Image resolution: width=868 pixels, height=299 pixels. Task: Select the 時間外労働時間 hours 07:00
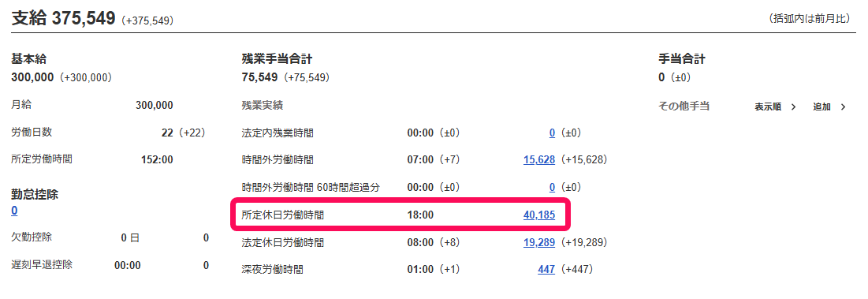click(x=420, y=160)
